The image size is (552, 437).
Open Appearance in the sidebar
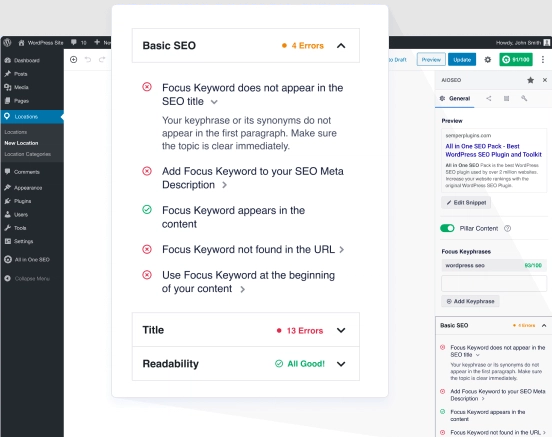[23, 188]
